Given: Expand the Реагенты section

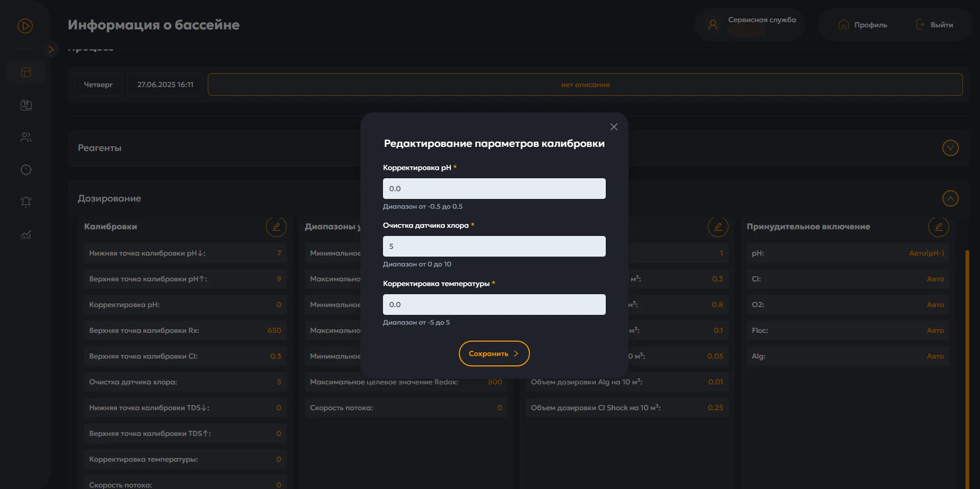Looking at the screenshot, I should [950, 148].
